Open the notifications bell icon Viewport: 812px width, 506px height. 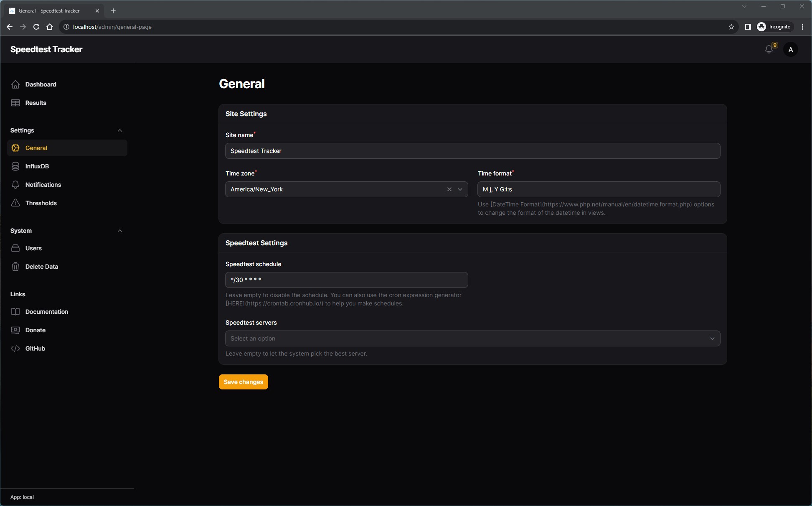tap(769, 49)
